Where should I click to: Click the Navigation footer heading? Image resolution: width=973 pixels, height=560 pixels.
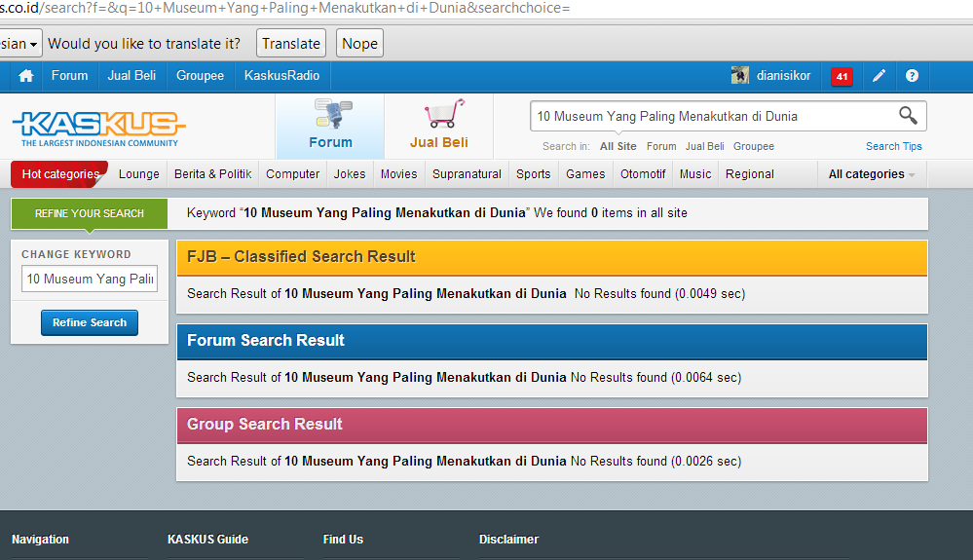(40, 540)
